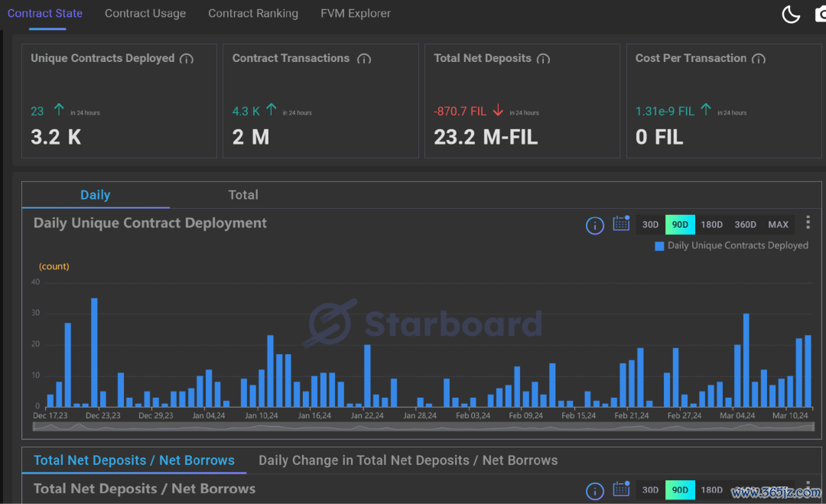
Task: Toggle dark mode with the moon icon
Action: coord(790,14)
